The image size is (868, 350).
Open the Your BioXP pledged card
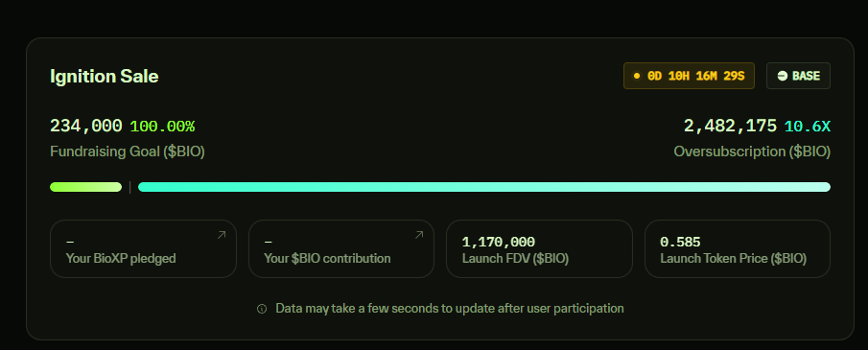point(143,248)
